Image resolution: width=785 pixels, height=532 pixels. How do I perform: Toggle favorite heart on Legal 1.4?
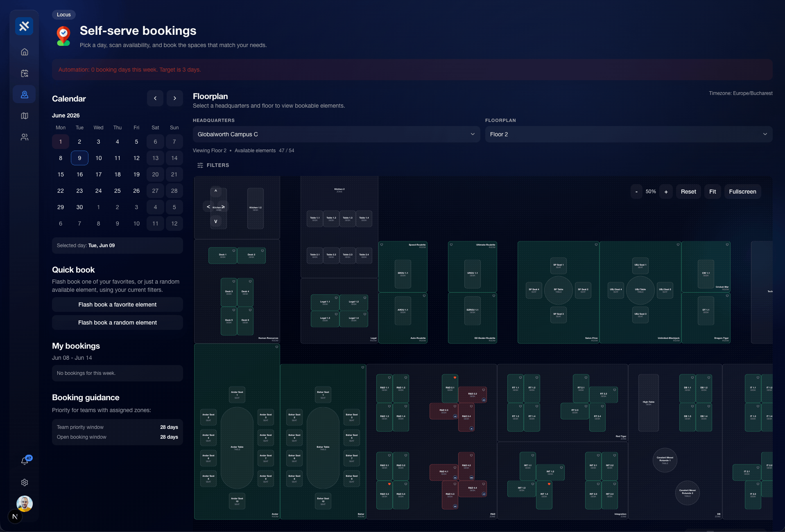(x=365, y=314)
